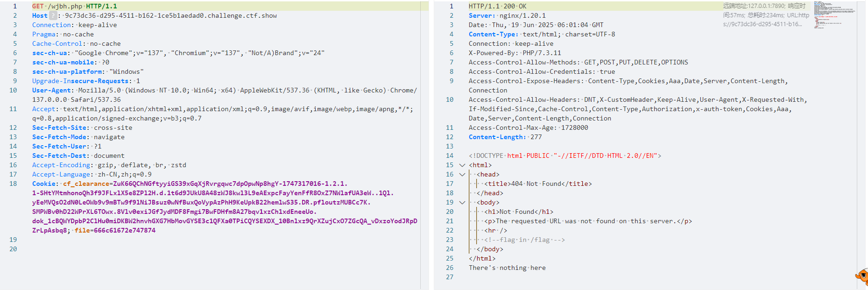Click the 'flag in /flag' HTML comment

[x=524, y=240]
